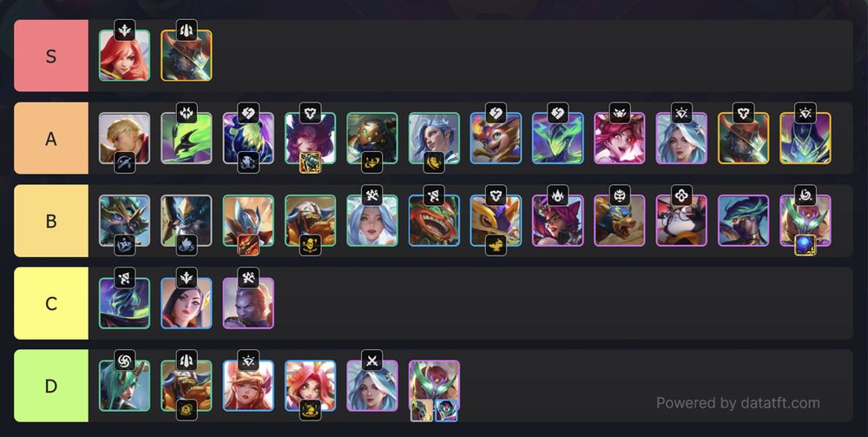Image resolution: width=868 pixels, height=437 pixels.
Task: Click the golden lamp item badge in B tier
Action: coord(496,245)
